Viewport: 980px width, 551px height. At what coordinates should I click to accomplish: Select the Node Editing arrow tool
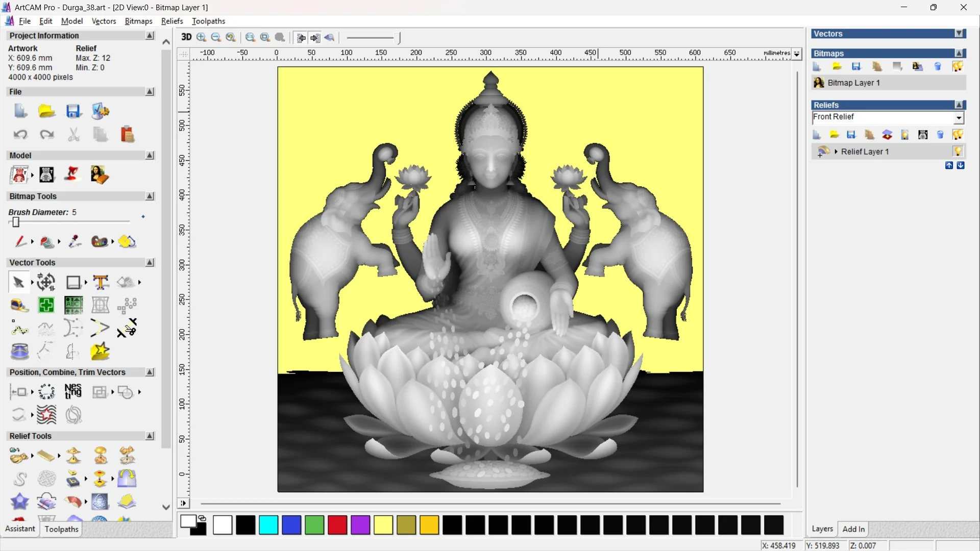point(18,282)
